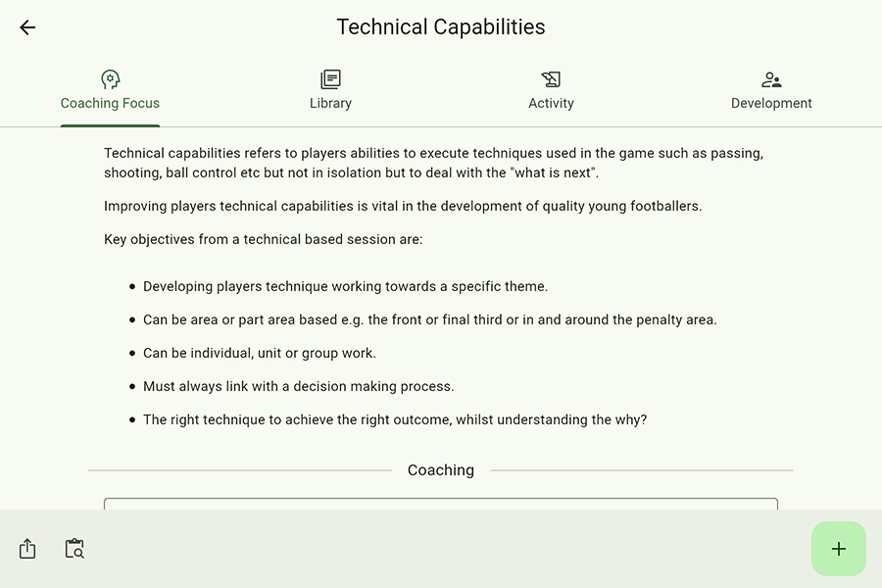Screen dimensions: 882x588
Task: Click the Key objectives sentence
Action: (x=263, y=239)
